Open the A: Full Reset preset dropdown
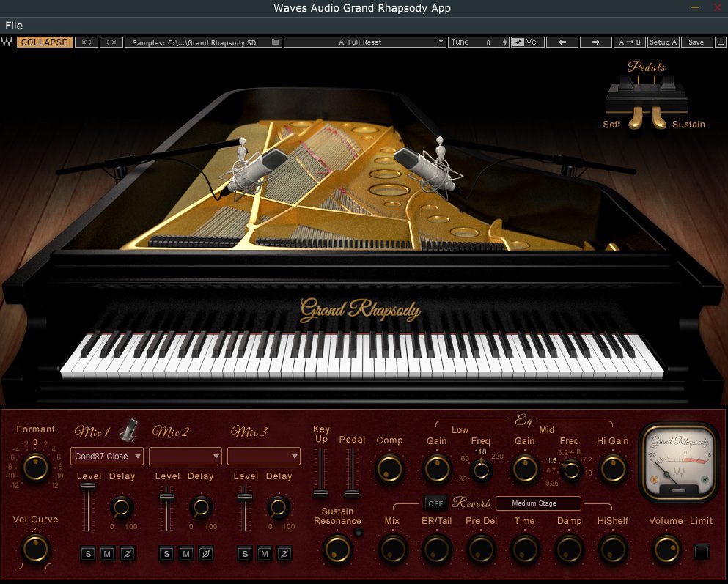This screenshot has height=584, width=728. (x=365, y=42)
